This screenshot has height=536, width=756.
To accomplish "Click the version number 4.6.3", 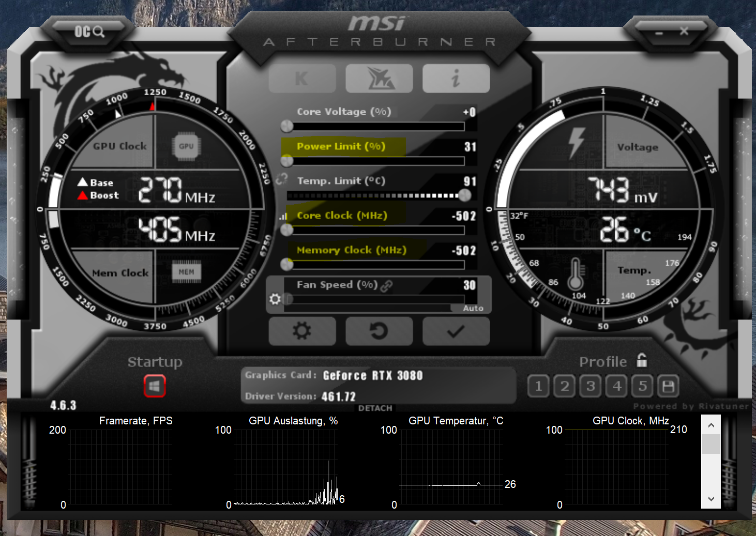I will click(x=63, y=405).
